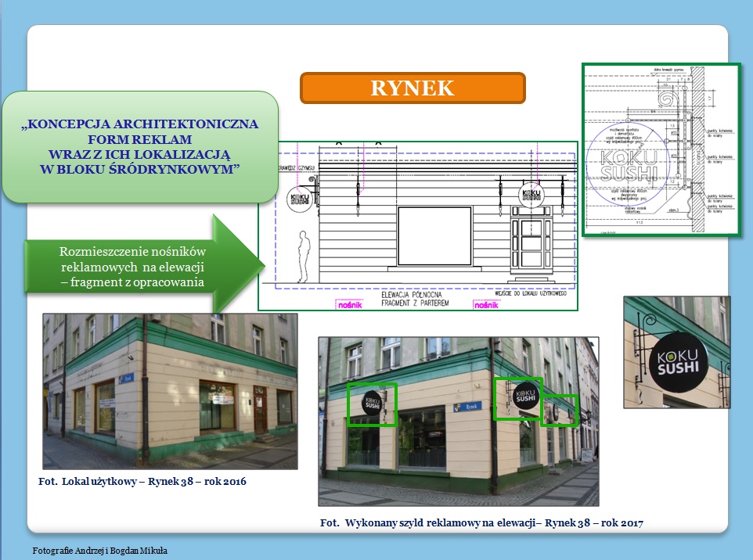753x560 pixels.
Task: Select the 2017 Rynek 38 façade photo
Action: [x=458, y=422]
